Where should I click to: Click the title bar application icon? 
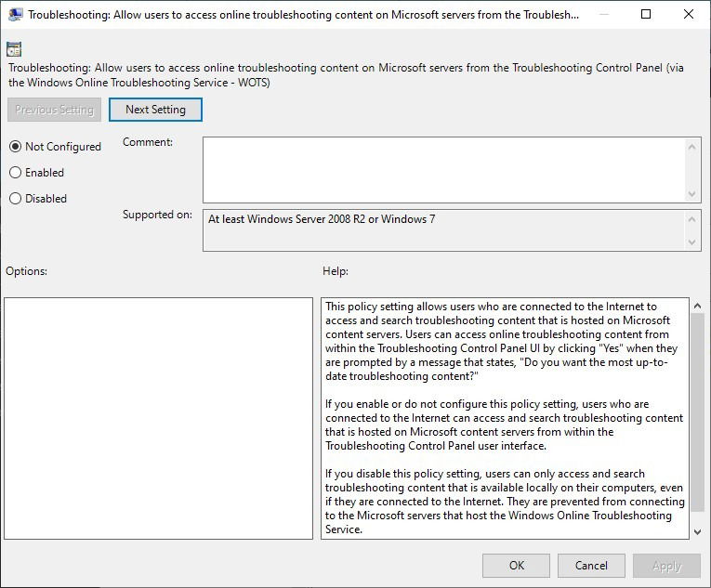(16, 15)
